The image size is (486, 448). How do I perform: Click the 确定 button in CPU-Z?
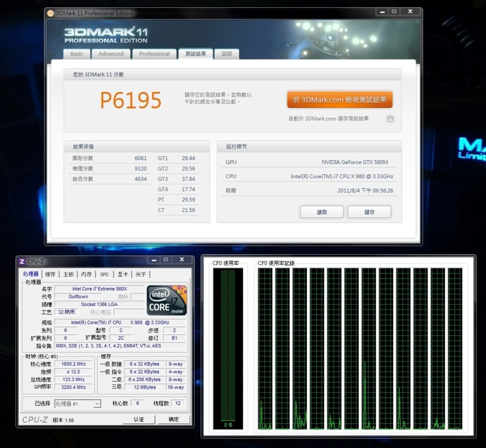(173, 419)
